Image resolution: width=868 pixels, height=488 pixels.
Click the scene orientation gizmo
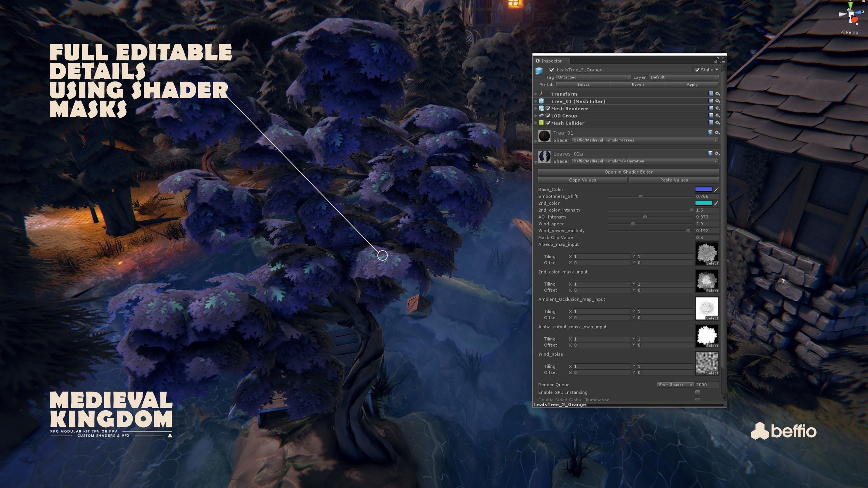point(851,14)
